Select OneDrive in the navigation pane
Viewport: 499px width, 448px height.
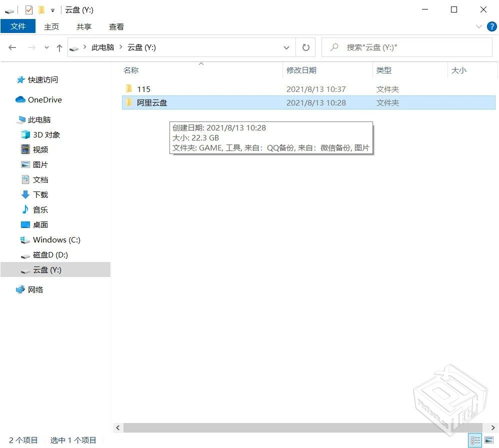pos(43,99)
